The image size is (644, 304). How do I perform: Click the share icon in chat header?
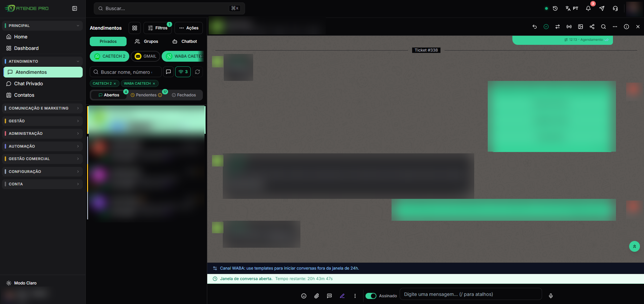[x=592, y=27]
